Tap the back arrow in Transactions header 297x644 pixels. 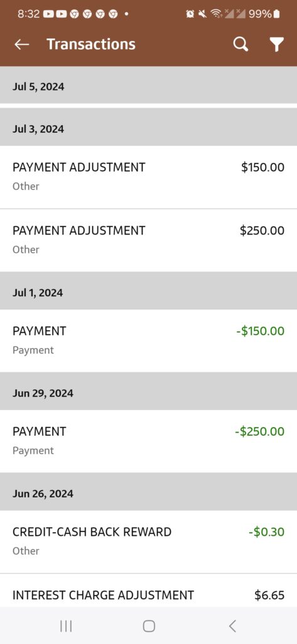(22, 45)
